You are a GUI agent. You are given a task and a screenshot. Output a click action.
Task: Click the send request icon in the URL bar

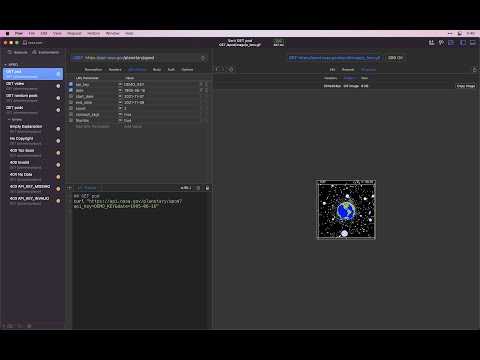point(203,58)
